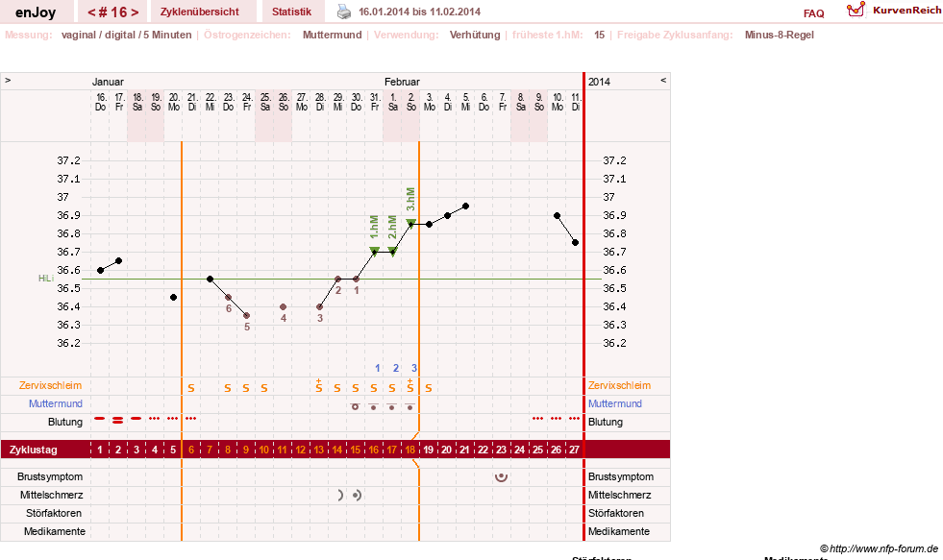Open the FAQ link
This screenshot has height=560, width=943.
coord(813,13)
